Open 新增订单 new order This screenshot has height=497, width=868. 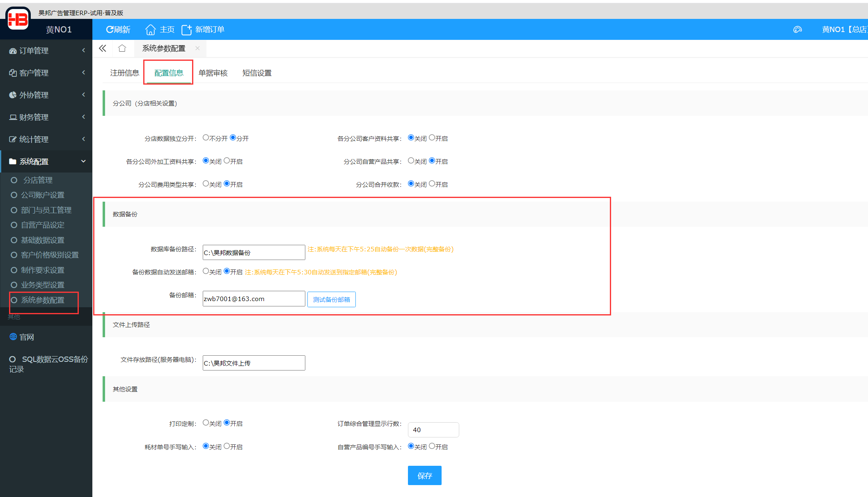point(203,30)
